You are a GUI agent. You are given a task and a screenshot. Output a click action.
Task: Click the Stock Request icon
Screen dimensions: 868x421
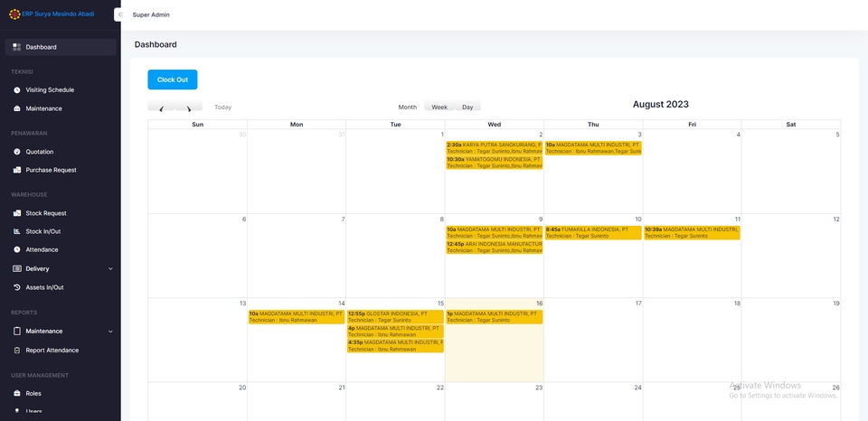click(16, 213)
